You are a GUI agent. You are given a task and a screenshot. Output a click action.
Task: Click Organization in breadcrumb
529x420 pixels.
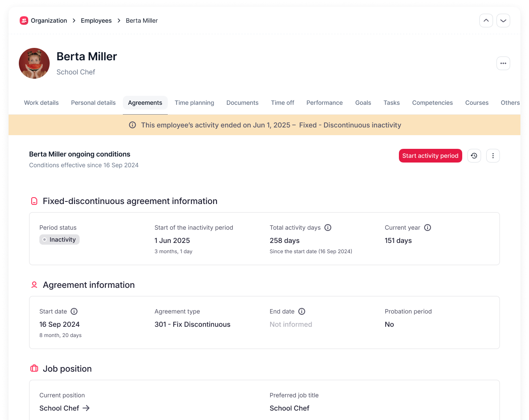(49, 21)
